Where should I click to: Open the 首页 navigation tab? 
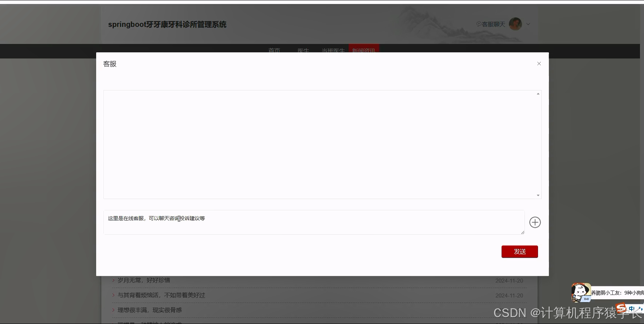(x=274, y=51)
